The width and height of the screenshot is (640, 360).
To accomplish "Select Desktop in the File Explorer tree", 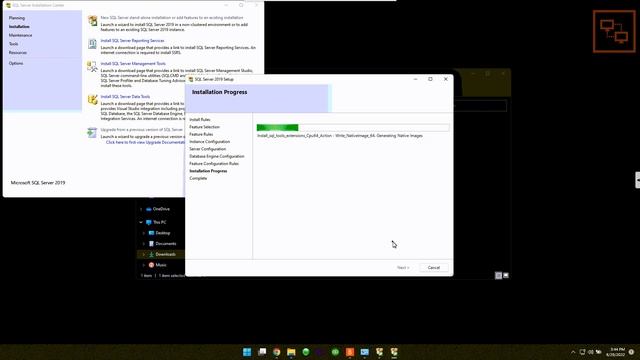I will click(162, 233).
